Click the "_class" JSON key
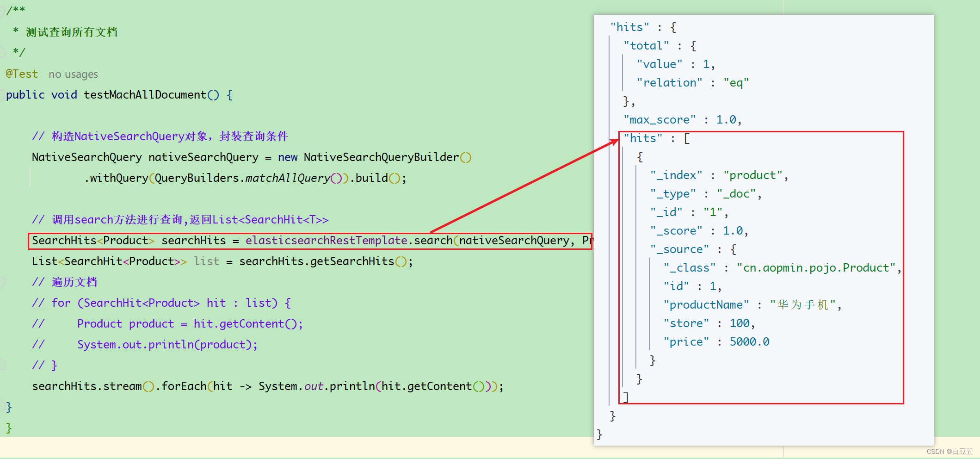 pos(690,268)
